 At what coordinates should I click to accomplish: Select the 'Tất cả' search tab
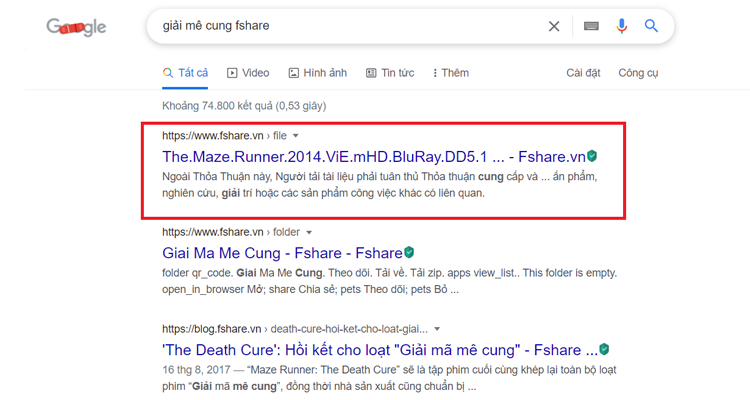click(x=185, y=73)
